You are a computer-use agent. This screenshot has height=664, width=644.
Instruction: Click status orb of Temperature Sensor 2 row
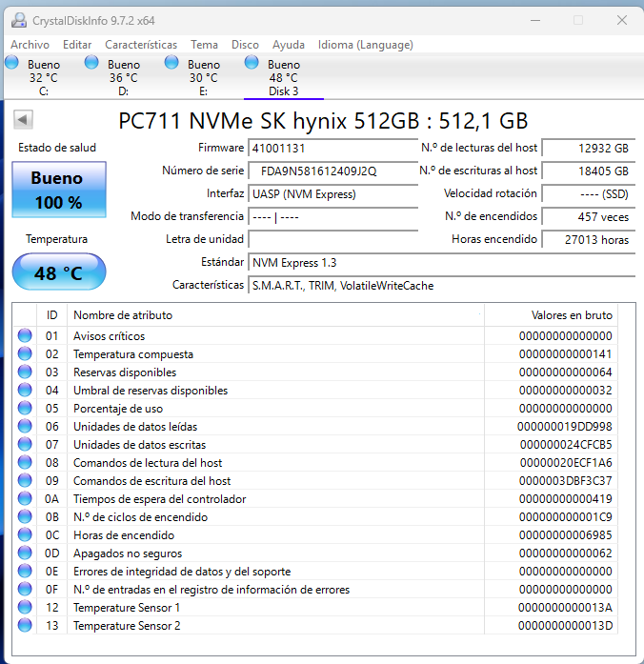(x=25, y=625)
